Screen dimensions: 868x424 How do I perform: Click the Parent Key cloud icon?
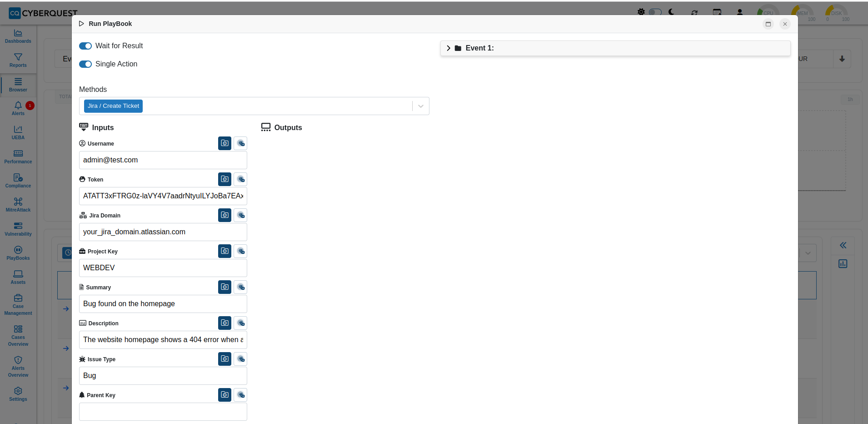[x=240, y=395]
